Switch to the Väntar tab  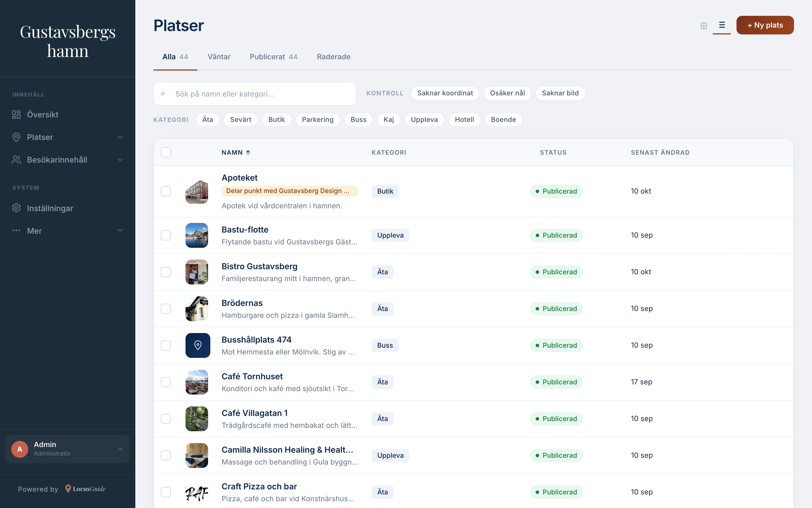pos(219,57)
